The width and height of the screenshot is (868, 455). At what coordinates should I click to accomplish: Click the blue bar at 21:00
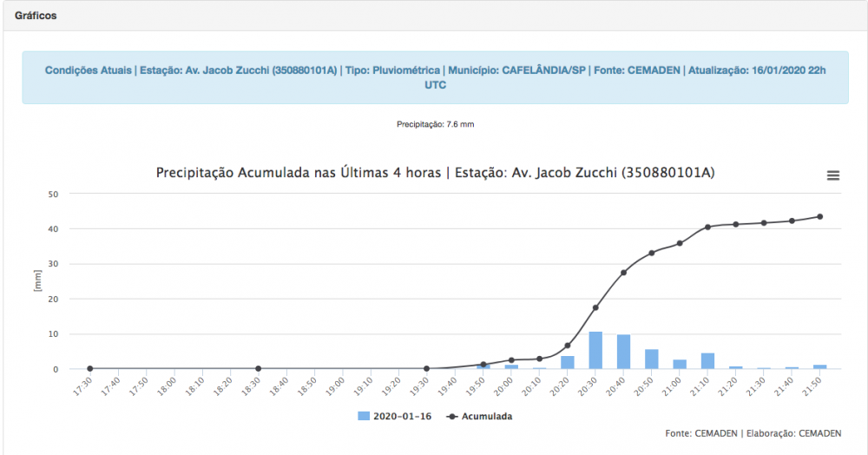680,364
